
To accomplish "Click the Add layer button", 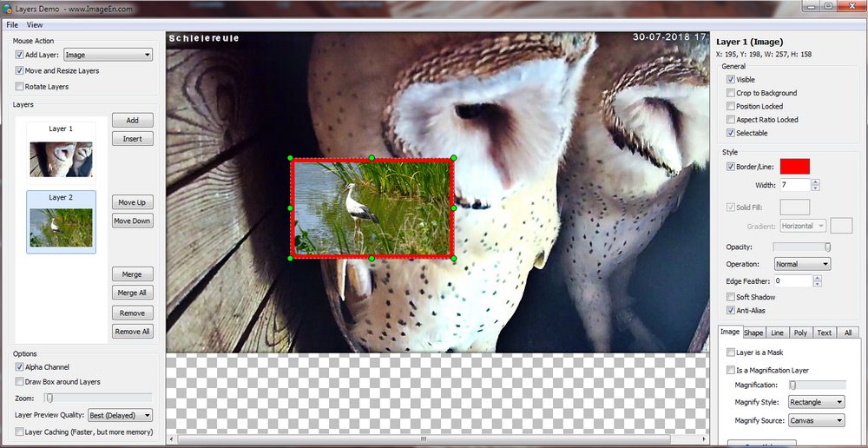I will click(x=132, y=120).
